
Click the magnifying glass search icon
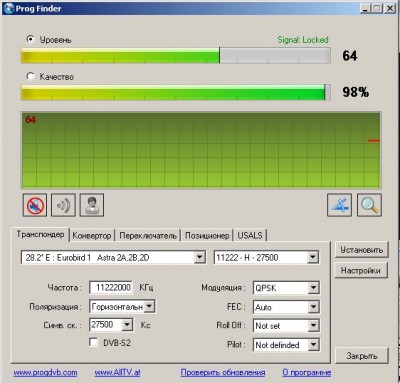[369, 205]
